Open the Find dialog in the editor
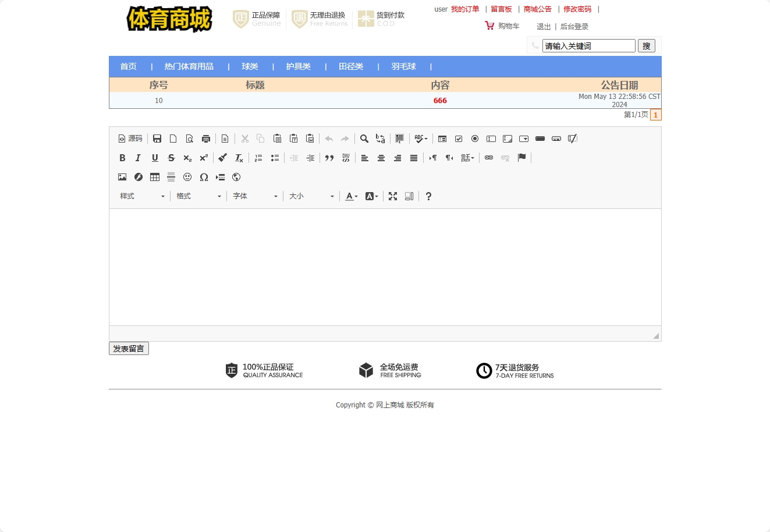The height and width of the screenshot is (532, 770). point(364,139)
